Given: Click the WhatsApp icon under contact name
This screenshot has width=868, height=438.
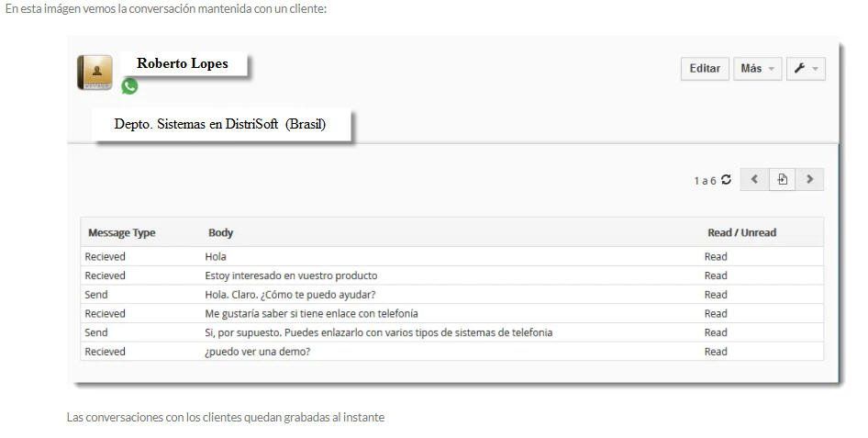Looking at the screenshot, I should (x=129, y=86).
